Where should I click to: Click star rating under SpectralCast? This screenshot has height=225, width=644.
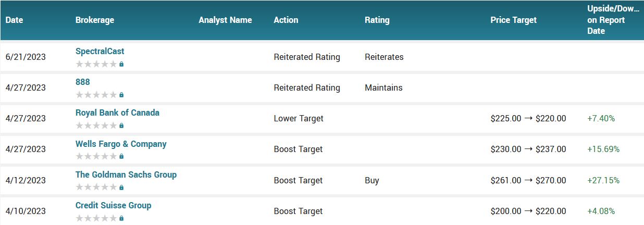(96, 64)
